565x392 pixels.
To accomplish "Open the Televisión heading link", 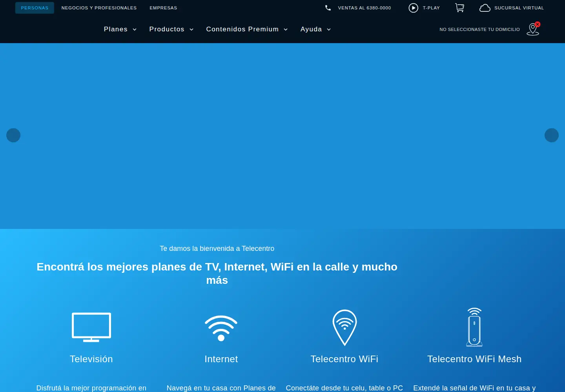I will [91, 359].
